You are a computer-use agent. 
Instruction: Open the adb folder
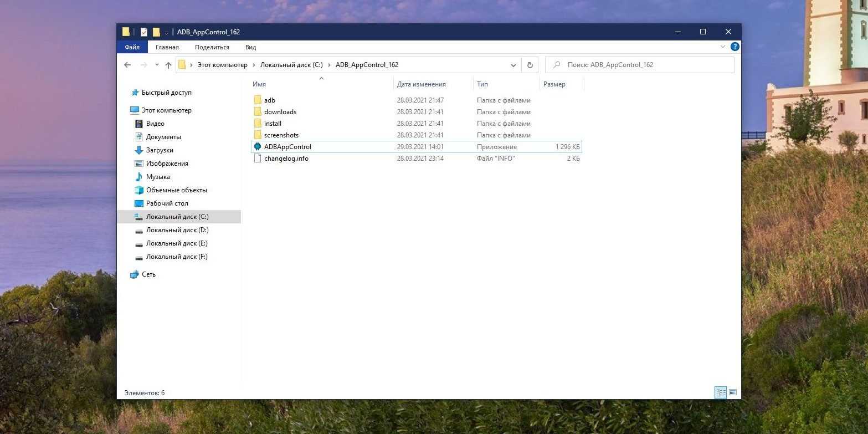click(x=269, y=100)
